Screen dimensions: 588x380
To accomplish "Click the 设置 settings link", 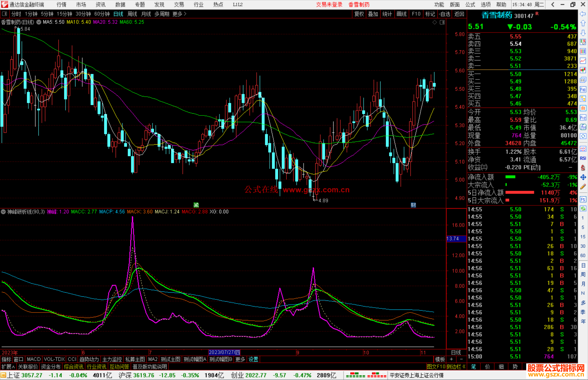I will point(253,359).
